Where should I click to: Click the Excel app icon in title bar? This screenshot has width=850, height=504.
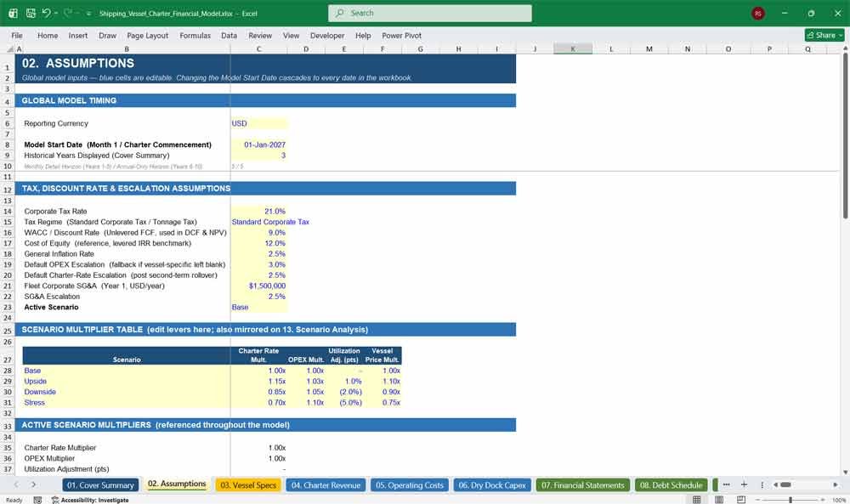(x=13, y=13)
